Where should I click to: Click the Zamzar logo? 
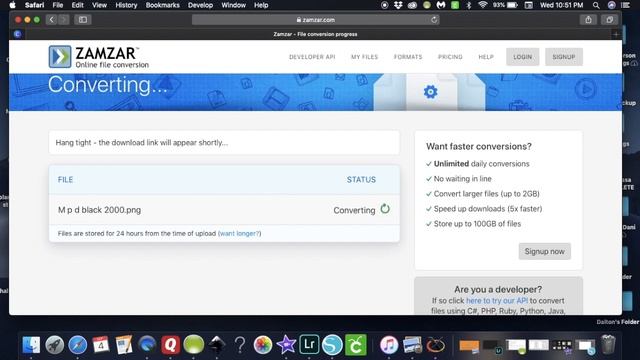pos(99,57)
